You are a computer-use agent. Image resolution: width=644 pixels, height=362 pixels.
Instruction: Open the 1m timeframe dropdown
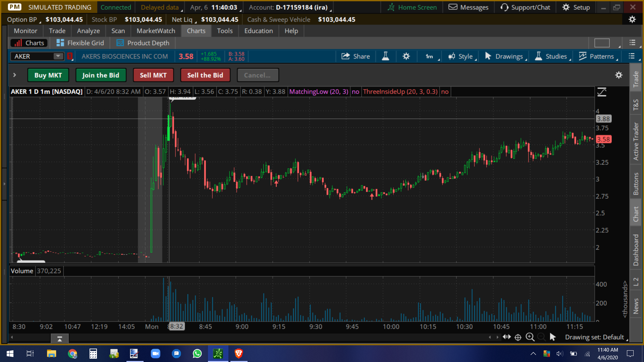430,56
